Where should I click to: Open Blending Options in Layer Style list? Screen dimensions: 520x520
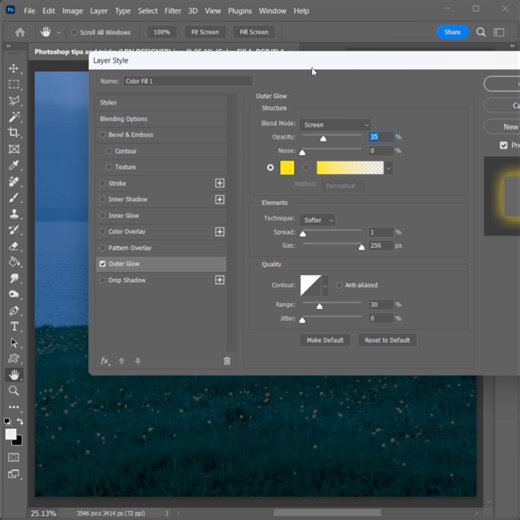[x=161, y=119]
